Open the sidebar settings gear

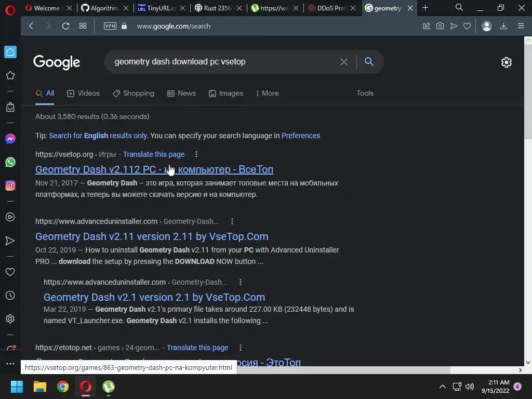[10, 319]
